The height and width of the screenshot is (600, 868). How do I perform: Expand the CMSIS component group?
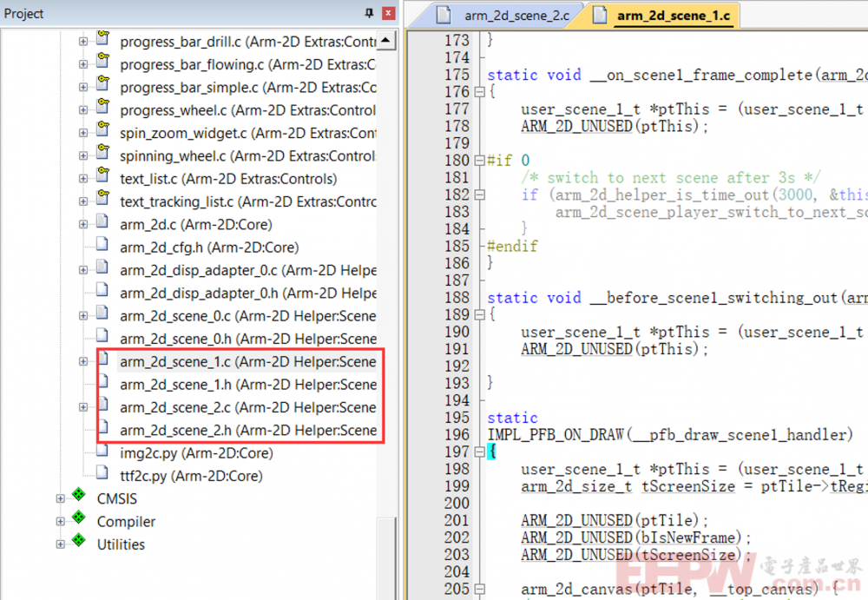click(60, 498)
